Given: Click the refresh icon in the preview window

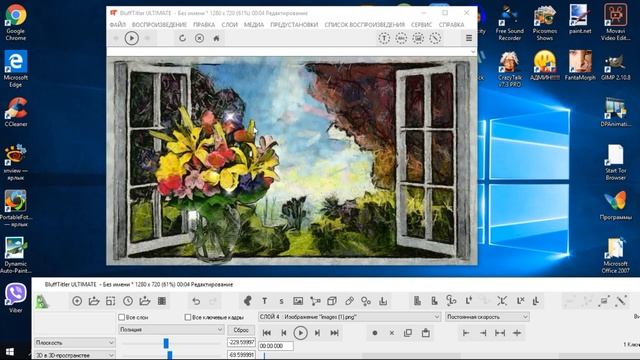Looking at the screenshot, I should [x=182, y=38].
